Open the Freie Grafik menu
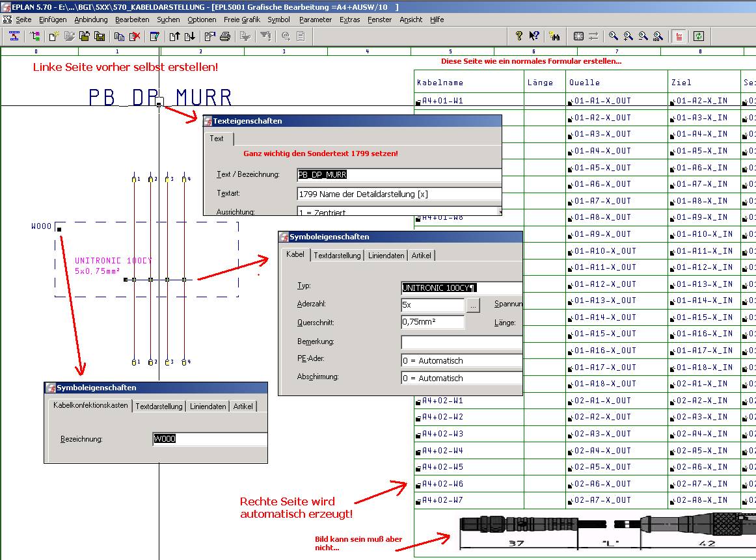The height and width of the screenshot is (560, 756). 241,20
